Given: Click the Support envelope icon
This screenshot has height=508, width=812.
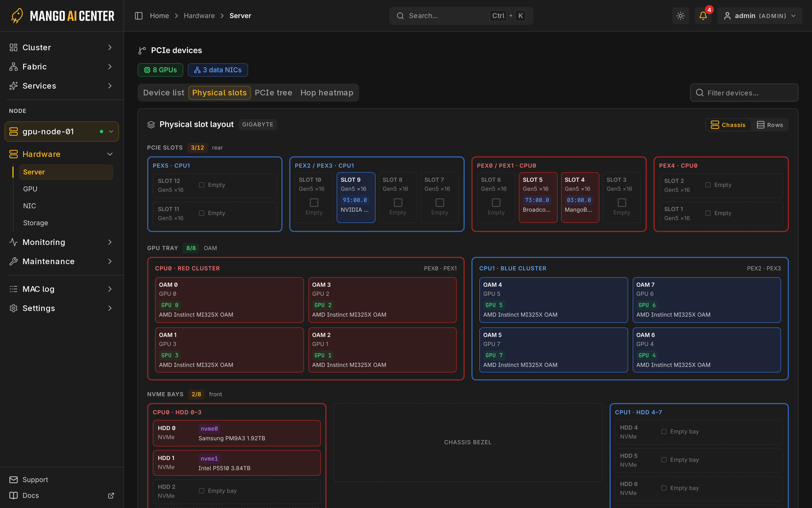Looking at the screenshot, I should click(x=13, y=480).
